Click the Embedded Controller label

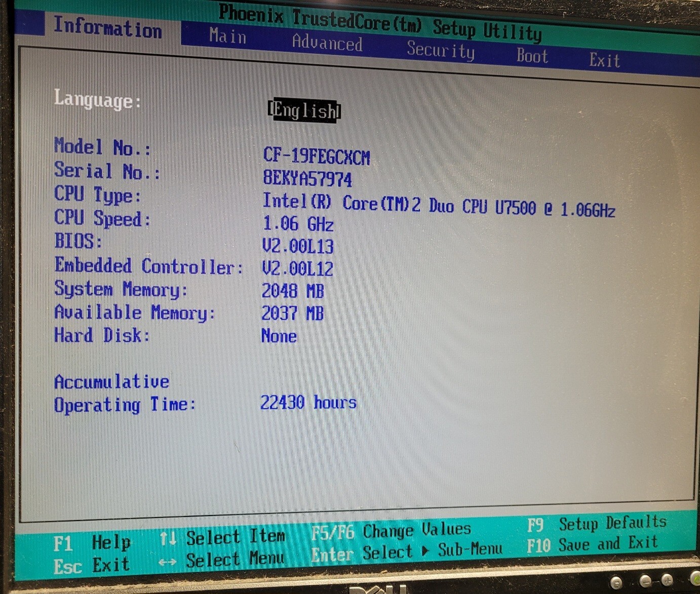click(149, 266)
